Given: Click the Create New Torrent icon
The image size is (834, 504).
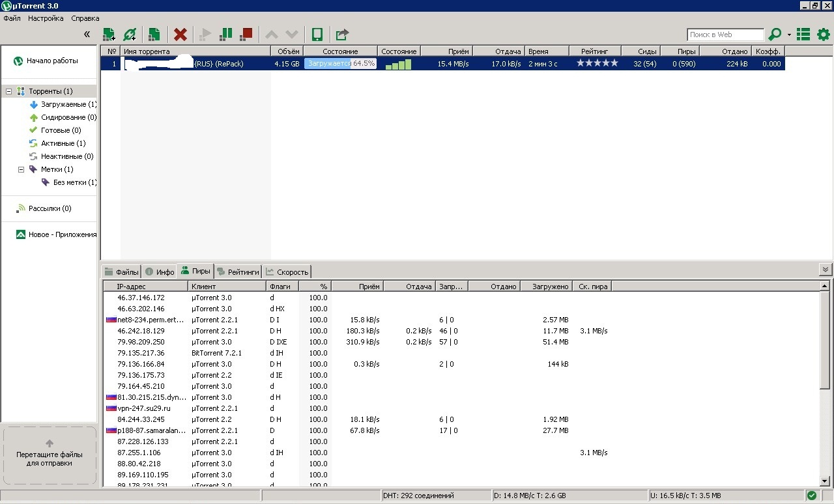Looking at the screenshot, I should coord(154,35).
